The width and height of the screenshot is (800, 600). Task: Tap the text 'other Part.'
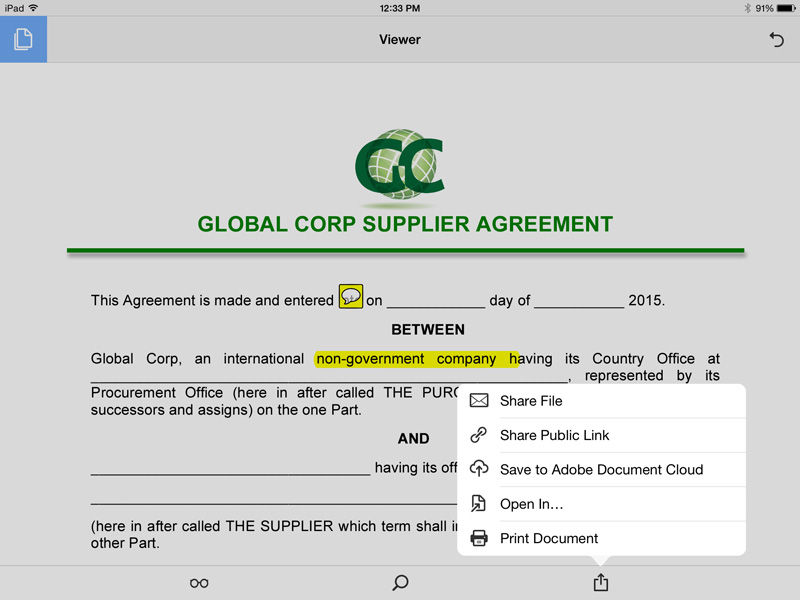[x=125, y=543]
